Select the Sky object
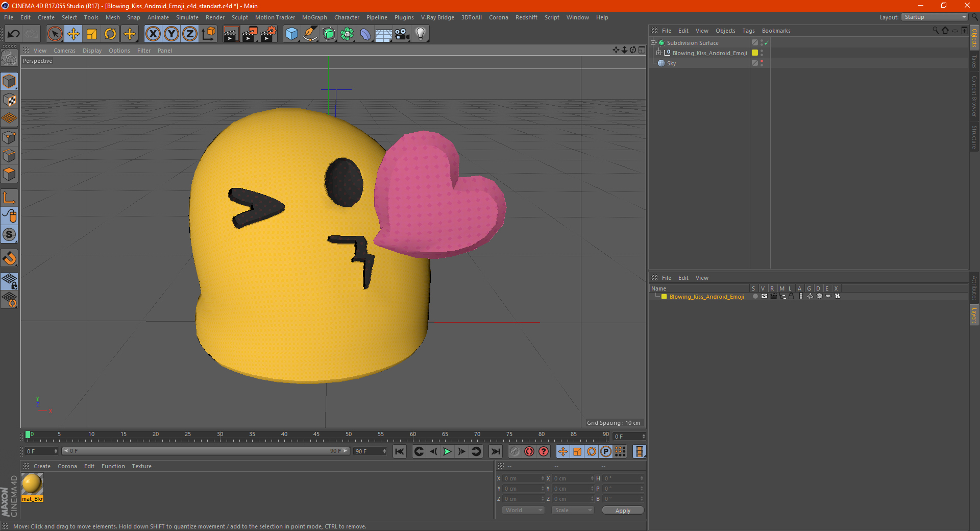Screen dimensions: 980x531 click(671, 63)
